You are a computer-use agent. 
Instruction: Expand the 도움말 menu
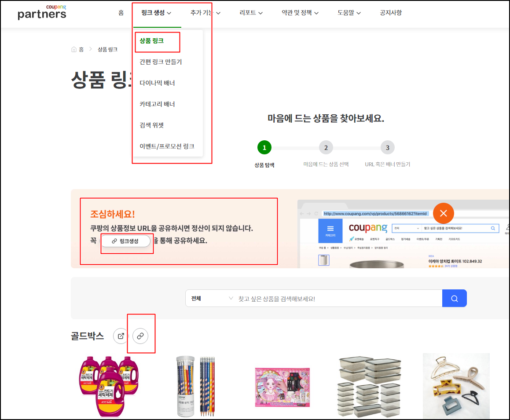(x=349, y=13)
